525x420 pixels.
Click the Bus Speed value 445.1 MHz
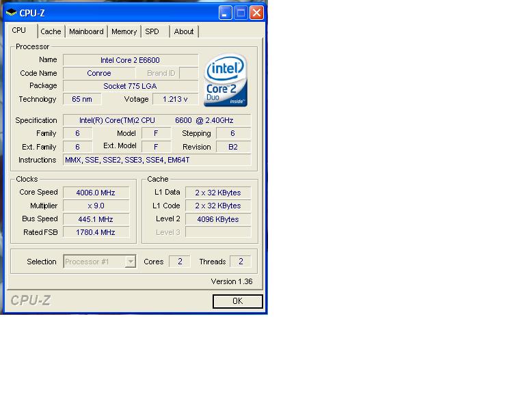point(96,219)
